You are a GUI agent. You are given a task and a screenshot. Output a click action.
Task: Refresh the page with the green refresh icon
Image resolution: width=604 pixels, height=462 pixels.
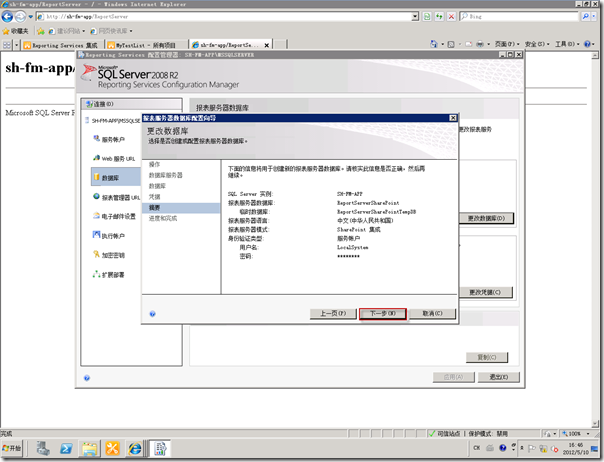coord(427,17)
